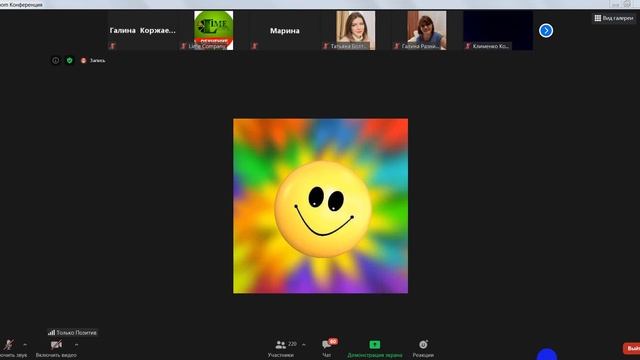Select the Lime Company participant tile
The width and height of the screenshot is (640, 360).
213,31
